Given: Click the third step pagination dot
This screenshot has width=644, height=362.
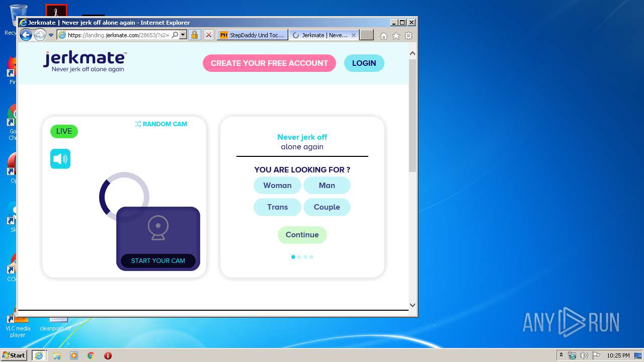Looking at the screenshot, I should (305, 257).
